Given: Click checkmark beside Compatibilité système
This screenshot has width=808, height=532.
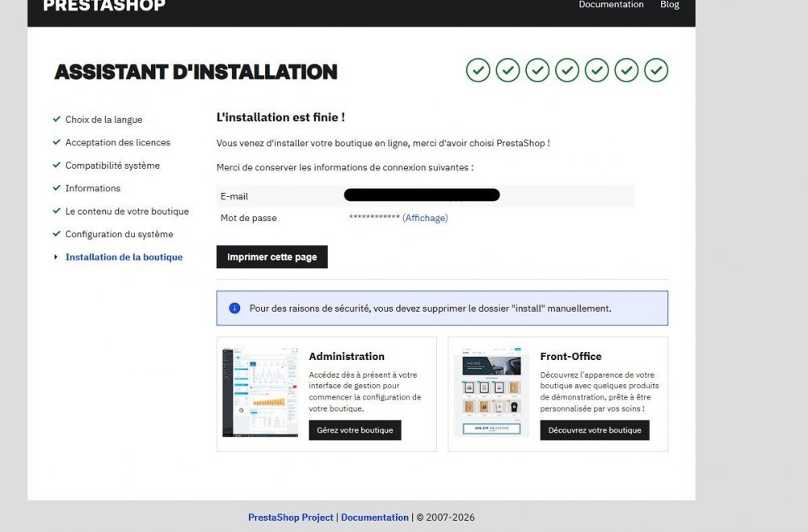Looking at the screenshot, I should 57,165.
